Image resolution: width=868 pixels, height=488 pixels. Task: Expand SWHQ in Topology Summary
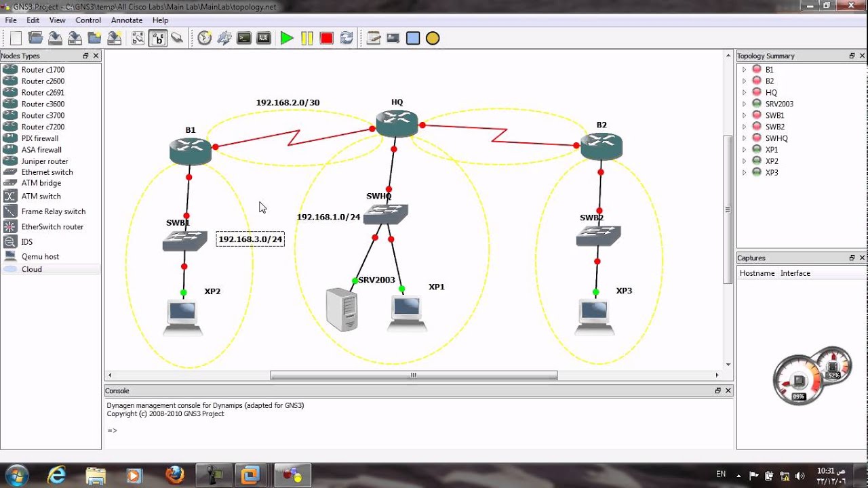tap(744, 138)
